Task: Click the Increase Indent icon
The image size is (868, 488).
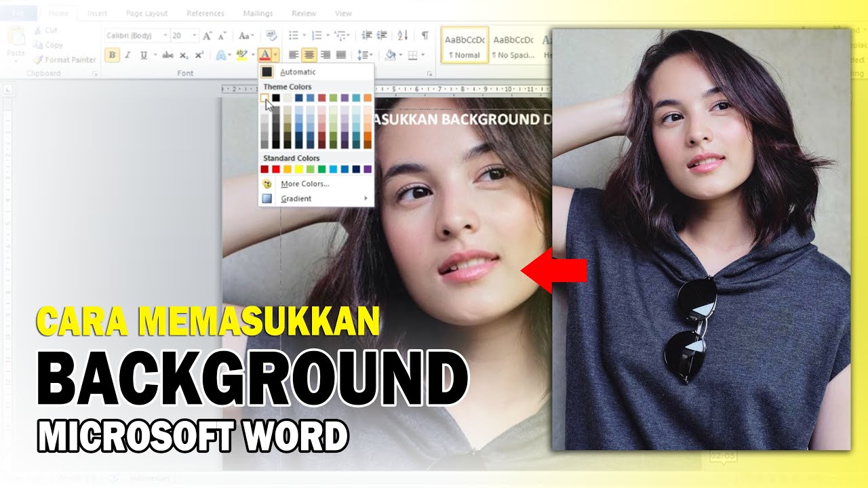Action: coord(382,35)
